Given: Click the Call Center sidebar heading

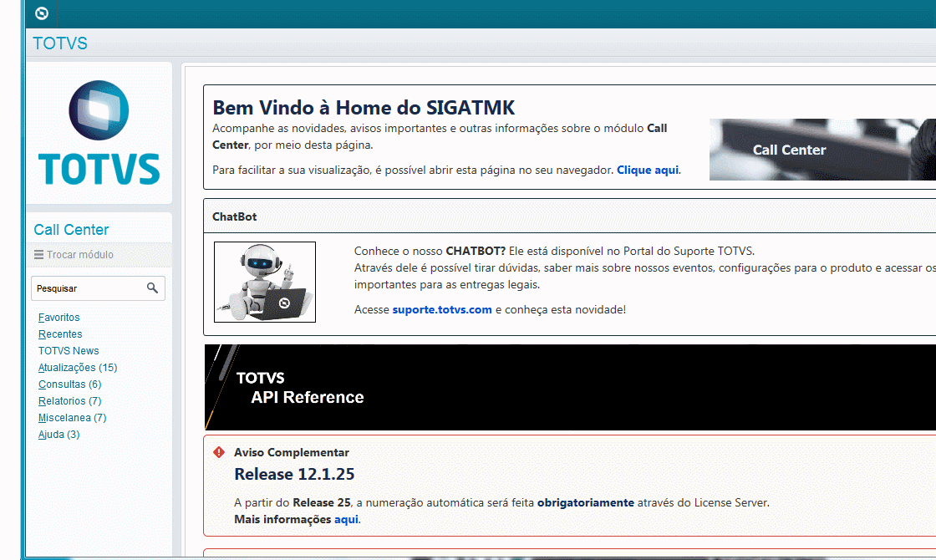Looking at the screenshot, I should [x=71, y=230].
